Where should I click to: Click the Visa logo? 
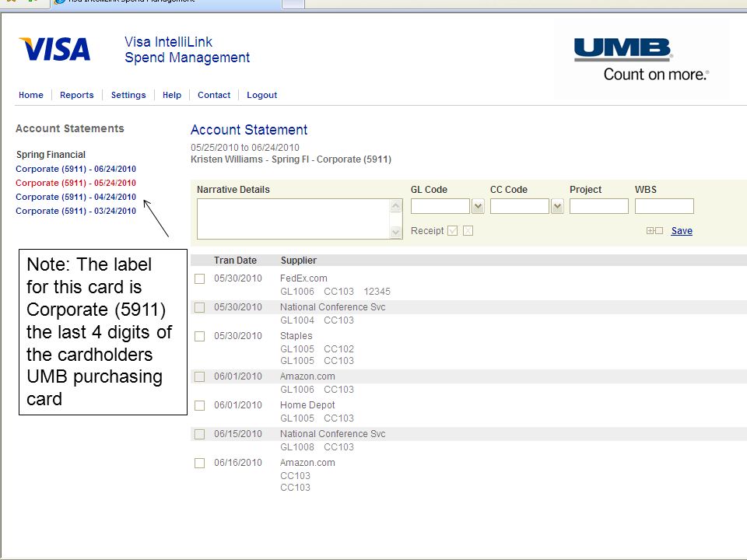pyautogui.click(x=54, y=49)
